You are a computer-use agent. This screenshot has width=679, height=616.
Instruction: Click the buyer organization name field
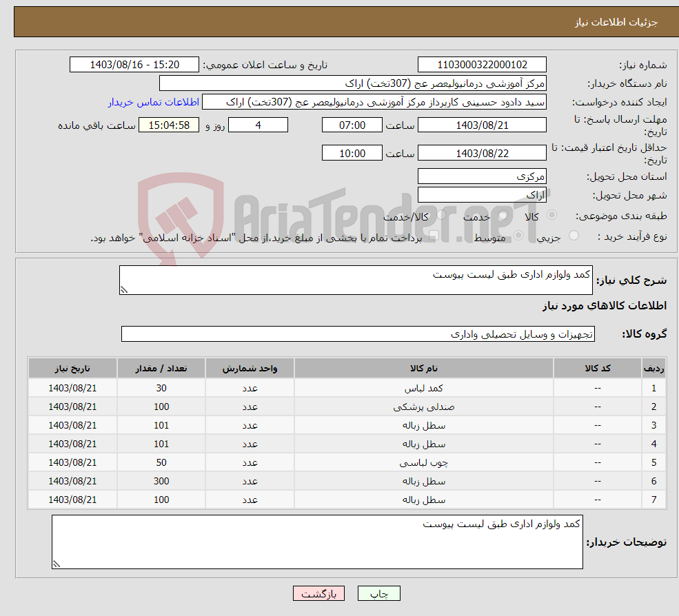click(x=353, y=83)
